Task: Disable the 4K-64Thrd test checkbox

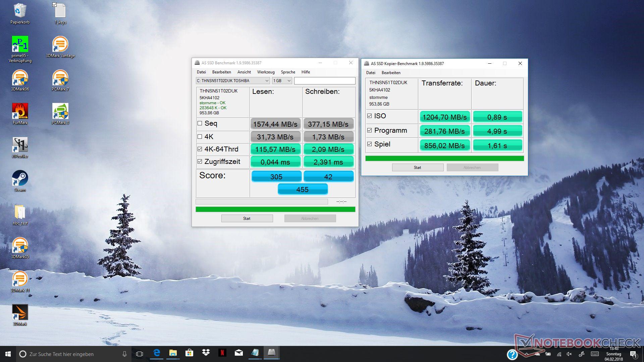Action: tap(200, 149)
